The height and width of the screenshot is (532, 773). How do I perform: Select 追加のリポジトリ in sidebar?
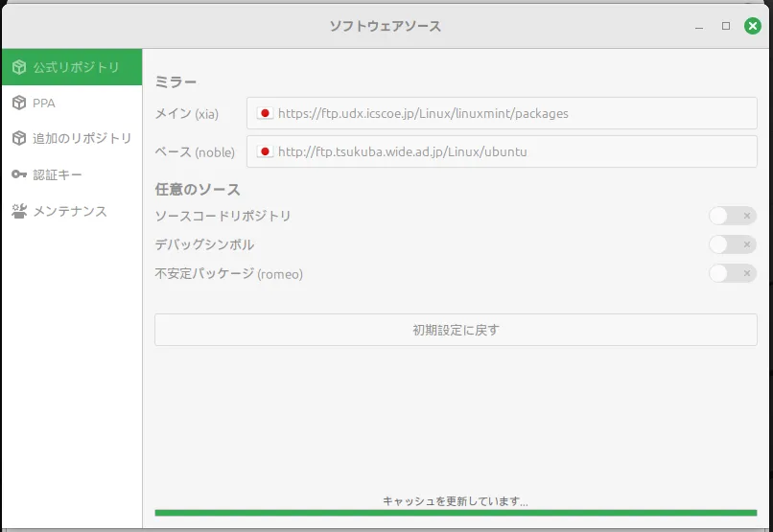82,138
